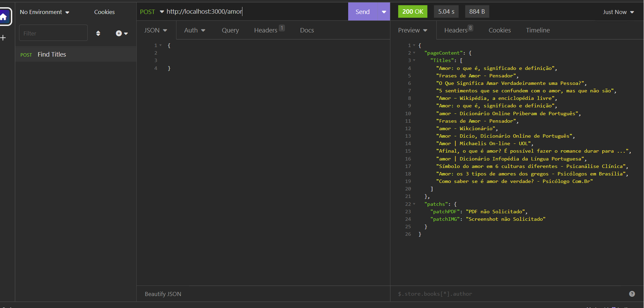
Task: Switch to the request Headers tab
Action: (269, 30)
